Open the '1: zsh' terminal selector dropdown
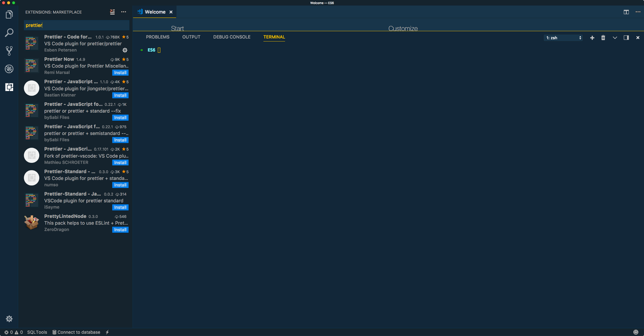 [564, 38]
